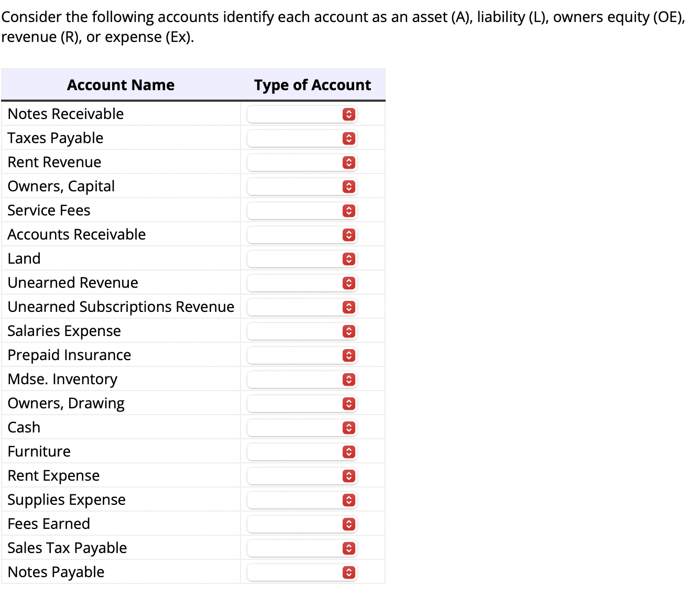Click the red chevron icon beside Service Fees
Image resolution: width=700 pixels, height=607 pixels.
click(349, 211)
